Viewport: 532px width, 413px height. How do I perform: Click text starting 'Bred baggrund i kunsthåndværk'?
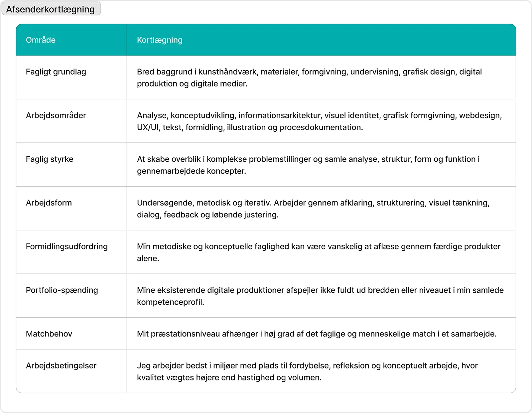point(309,78)
